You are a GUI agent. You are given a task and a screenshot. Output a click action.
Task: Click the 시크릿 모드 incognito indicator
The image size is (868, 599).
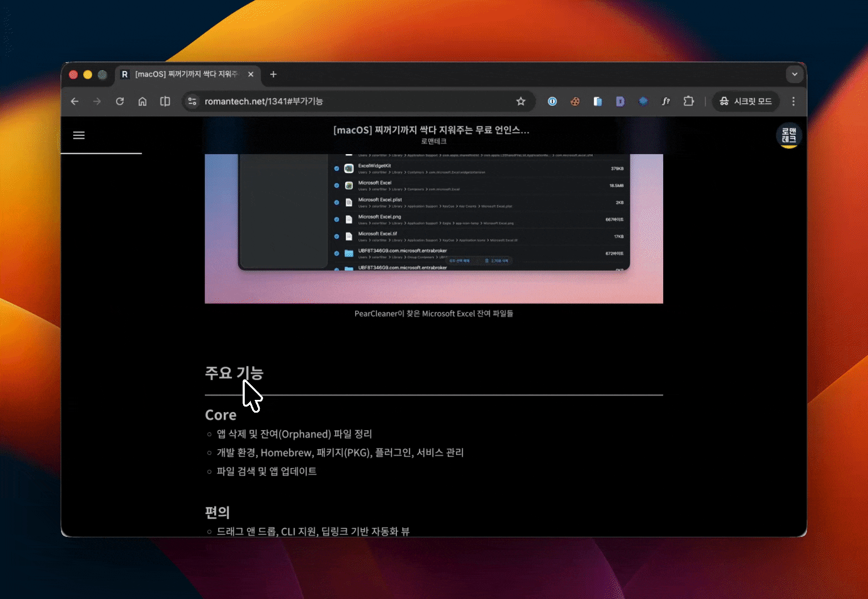coord(745,101)
